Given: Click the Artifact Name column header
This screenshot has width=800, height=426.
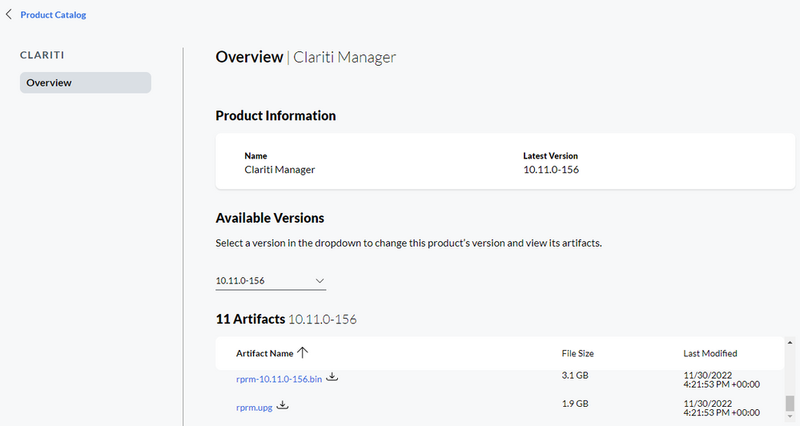Looking at the screenshot, I should point(264,353).
